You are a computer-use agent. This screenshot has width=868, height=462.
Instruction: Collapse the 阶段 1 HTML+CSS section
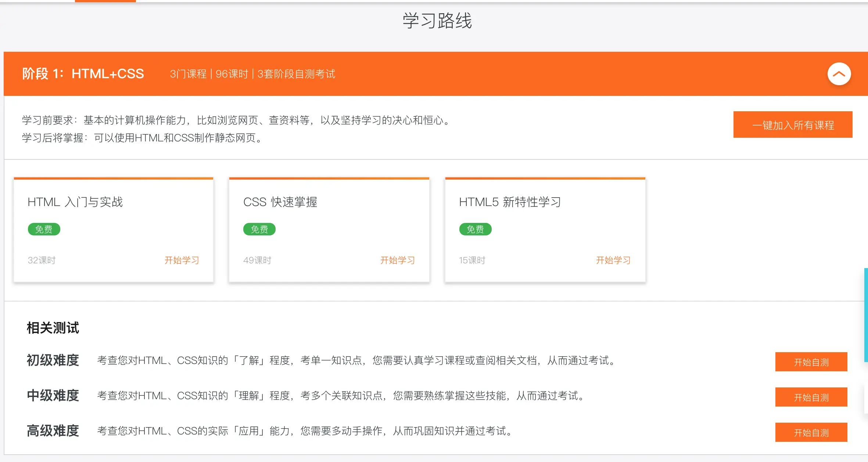coord(839,74)
